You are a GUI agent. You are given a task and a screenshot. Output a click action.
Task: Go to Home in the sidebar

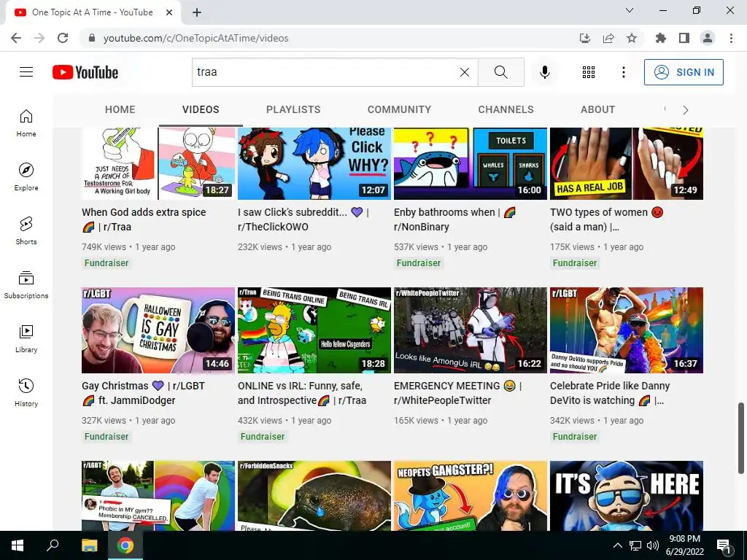(26, 123)
